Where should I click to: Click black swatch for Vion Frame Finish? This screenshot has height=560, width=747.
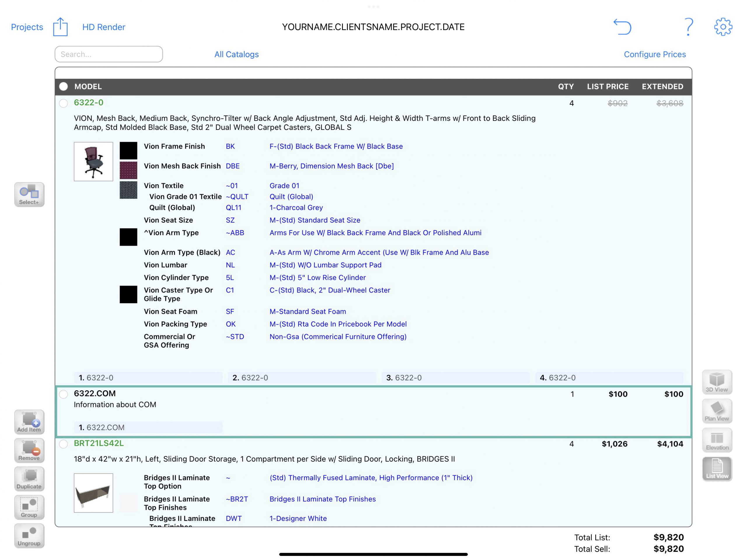click(128, 151)
